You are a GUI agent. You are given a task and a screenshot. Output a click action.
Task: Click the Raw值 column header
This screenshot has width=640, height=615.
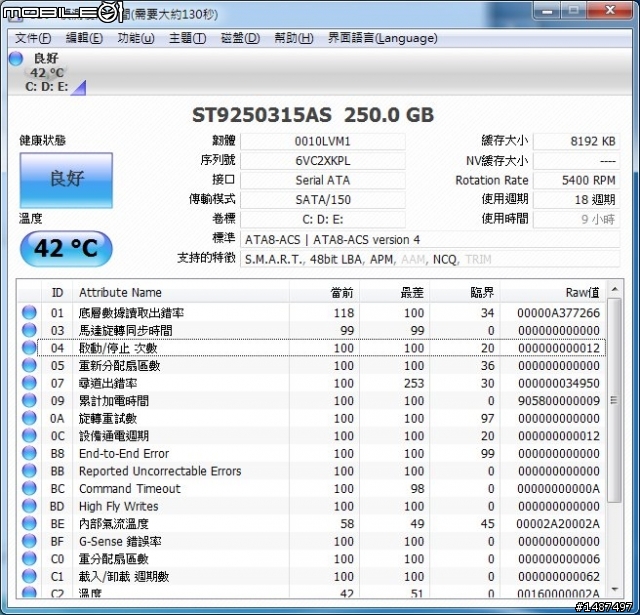[x=553, y=292]
